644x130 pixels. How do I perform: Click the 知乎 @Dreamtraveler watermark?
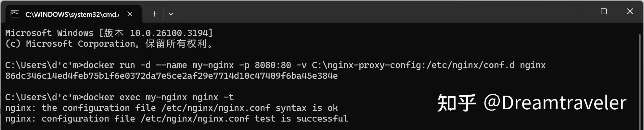click(x=531, y=103)
